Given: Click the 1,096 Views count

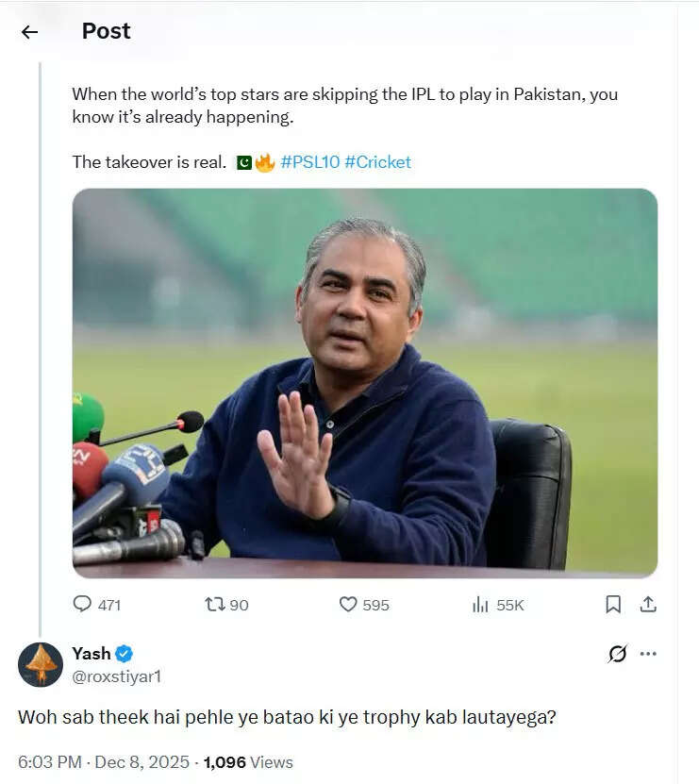Looking at the screenshot, I should point(248,761).
